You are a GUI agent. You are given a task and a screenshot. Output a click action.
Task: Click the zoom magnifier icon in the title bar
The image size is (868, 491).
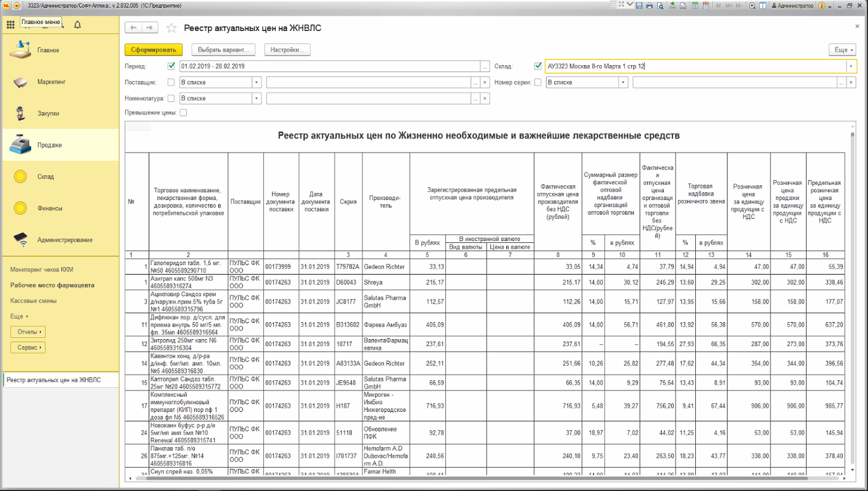tap(752, 6)
